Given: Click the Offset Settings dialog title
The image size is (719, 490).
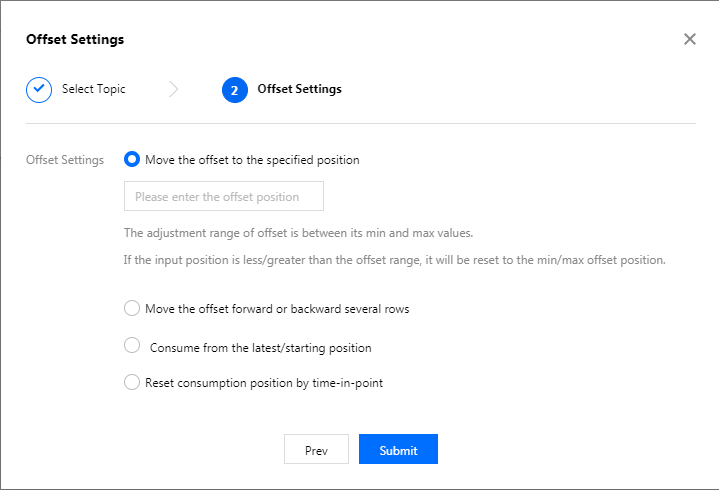Looking at the screenshot, I should point(75,39).
